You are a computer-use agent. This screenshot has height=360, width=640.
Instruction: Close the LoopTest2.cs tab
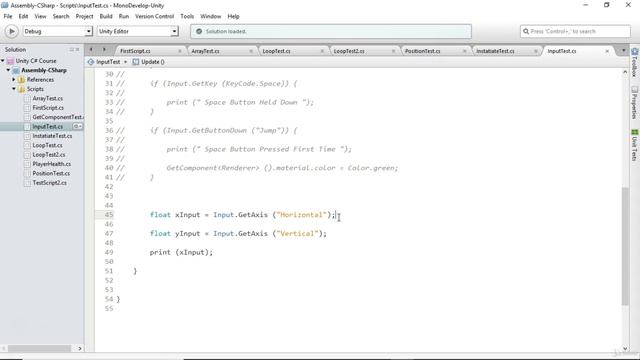[x=393, y=51]
